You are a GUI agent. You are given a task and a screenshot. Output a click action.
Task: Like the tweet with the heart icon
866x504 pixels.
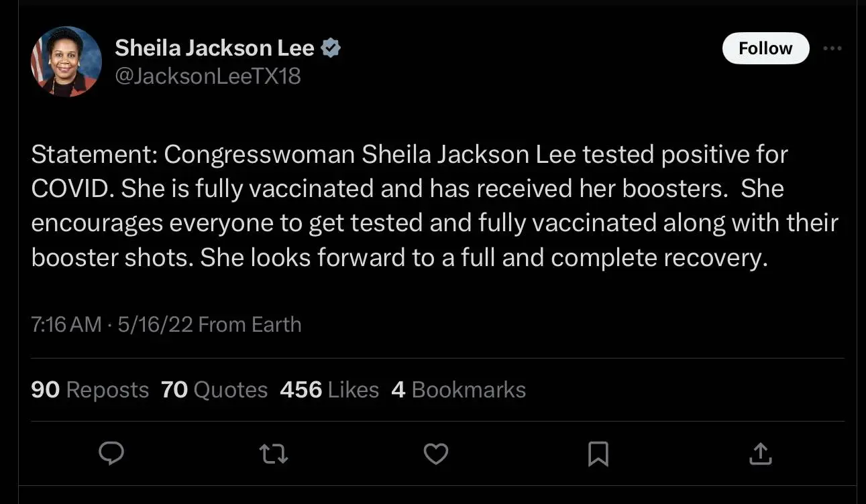pos(436,454)
